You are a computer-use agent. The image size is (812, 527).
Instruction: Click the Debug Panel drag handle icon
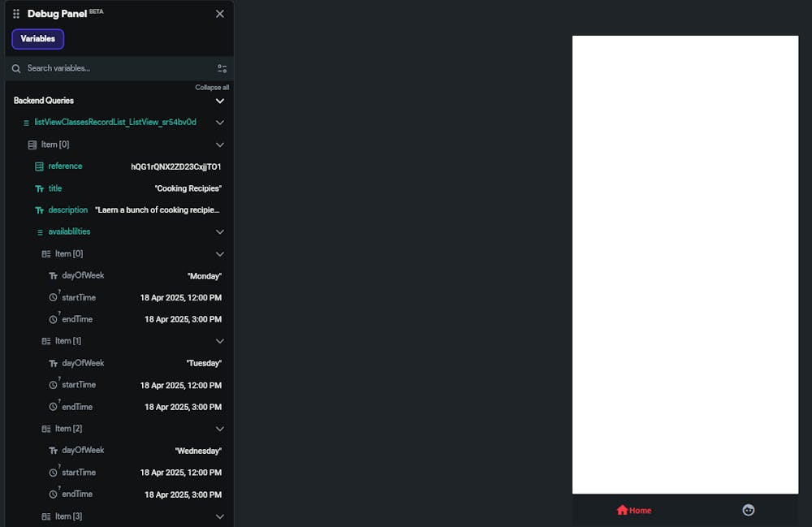click(16, 14)
